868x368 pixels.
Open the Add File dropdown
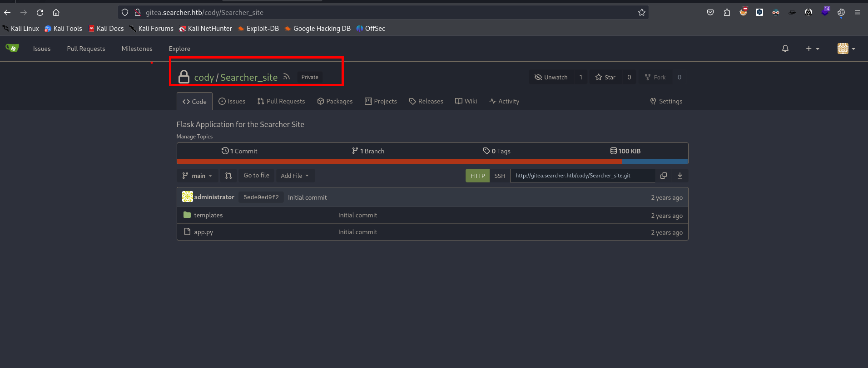click(x=295, y=176)
